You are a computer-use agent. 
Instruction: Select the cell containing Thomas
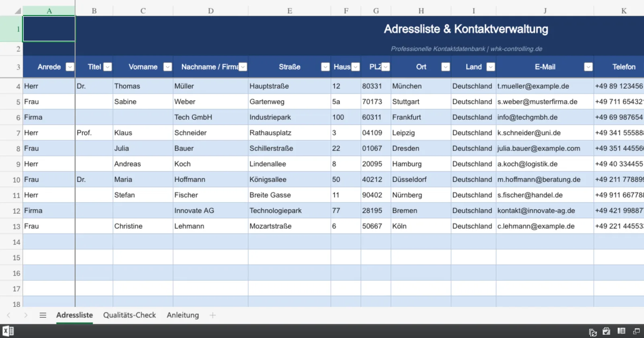[x=143, y=86]
